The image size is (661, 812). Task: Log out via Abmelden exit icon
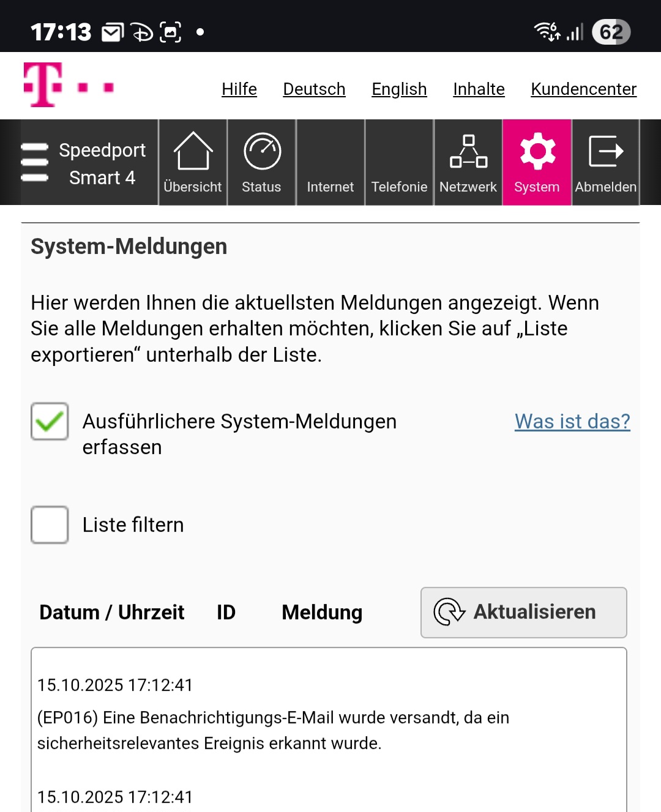tap(606, 151)
